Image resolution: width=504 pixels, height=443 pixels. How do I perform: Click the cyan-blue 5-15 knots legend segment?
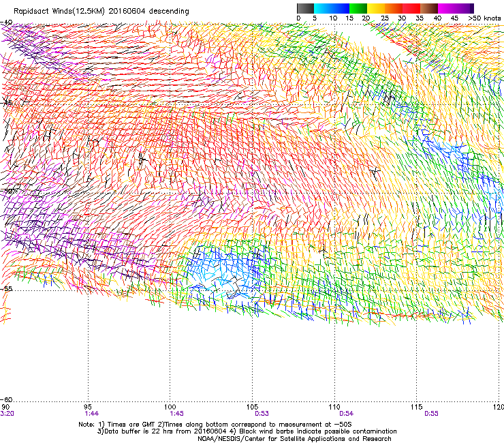click(x=332, y=8)
